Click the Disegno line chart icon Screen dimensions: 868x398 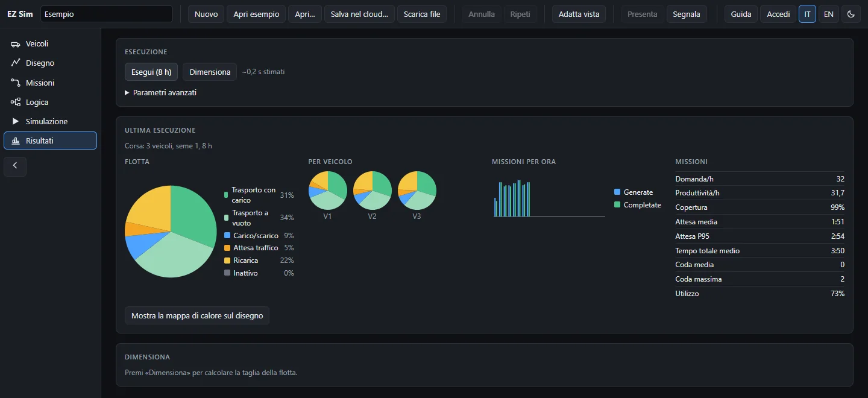click(16, 63)
